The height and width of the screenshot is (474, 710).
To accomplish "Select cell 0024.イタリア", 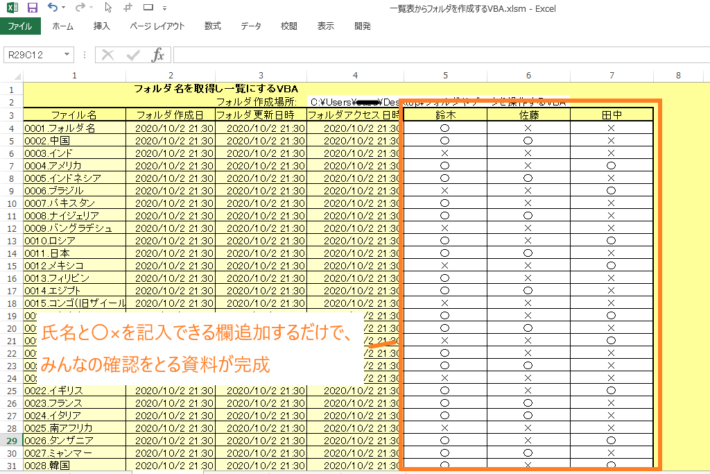I will [74, 416].
